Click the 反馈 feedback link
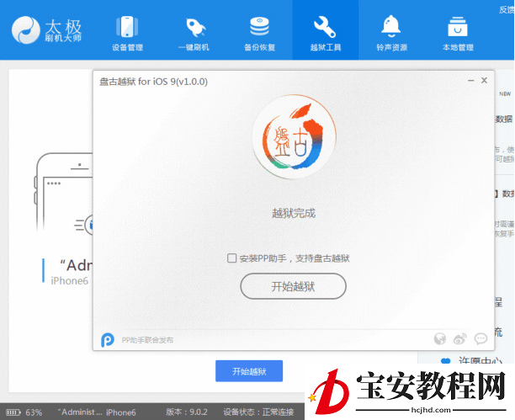Screen dimensions: 515x420 [x=507, y=10]
